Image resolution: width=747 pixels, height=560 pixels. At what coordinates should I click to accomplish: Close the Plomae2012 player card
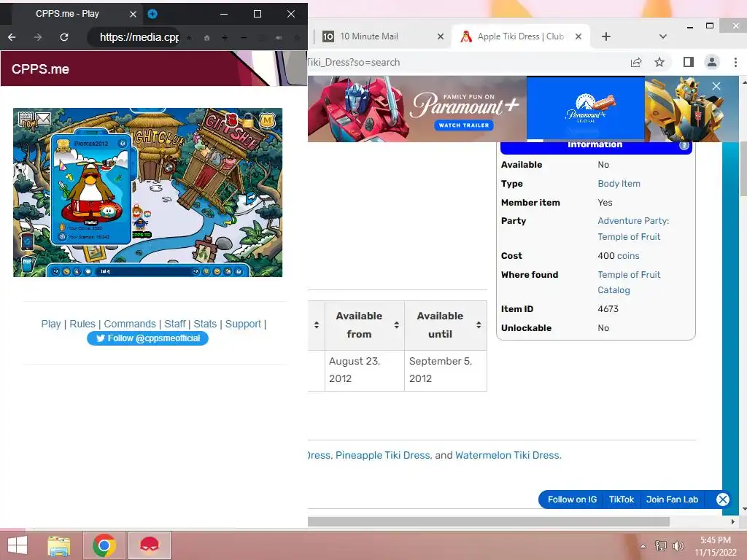point(123,144)
